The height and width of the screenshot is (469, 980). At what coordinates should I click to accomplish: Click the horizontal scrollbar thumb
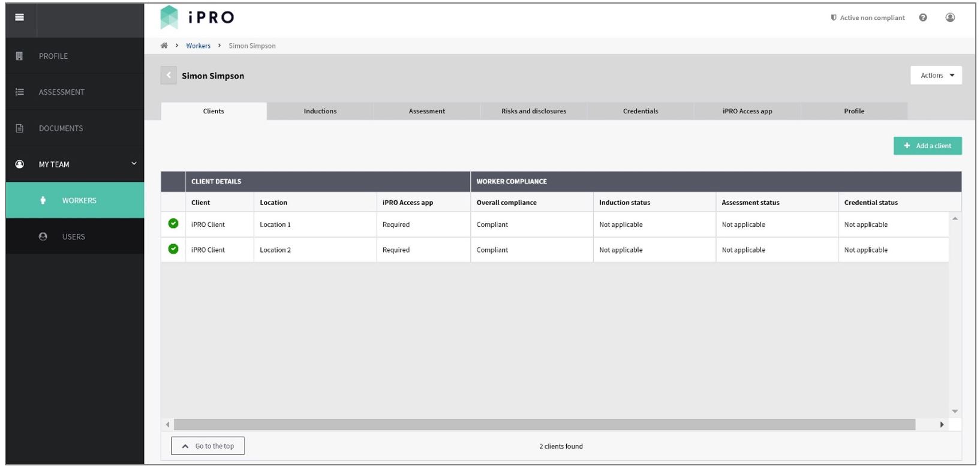tap(545, 425)
